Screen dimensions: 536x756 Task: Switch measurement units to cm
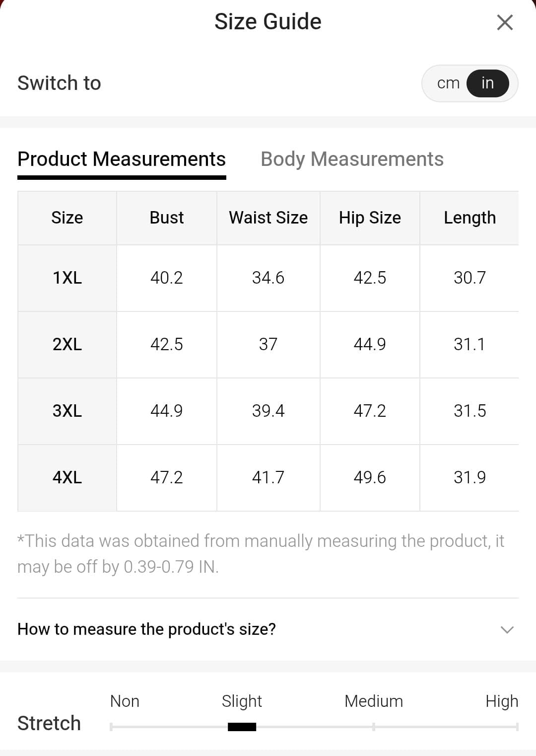[x=448, y=83]
